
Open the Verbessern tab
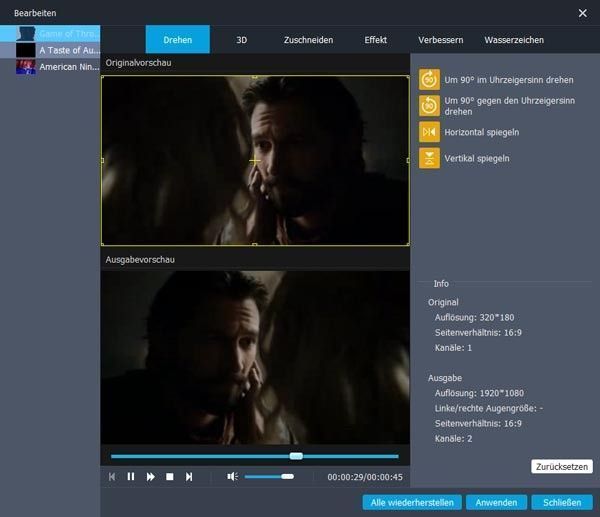(x=440, y=40)
